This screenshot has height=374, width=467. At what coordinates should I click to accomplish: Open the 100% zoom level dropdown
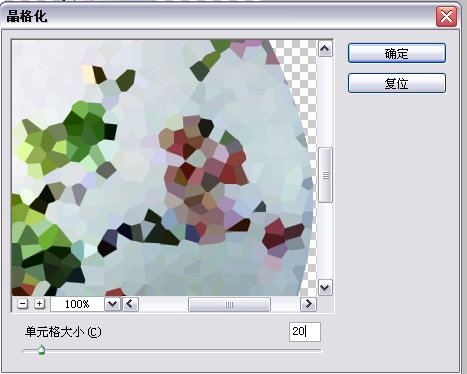pyautogui.click(x=113, y=304)
